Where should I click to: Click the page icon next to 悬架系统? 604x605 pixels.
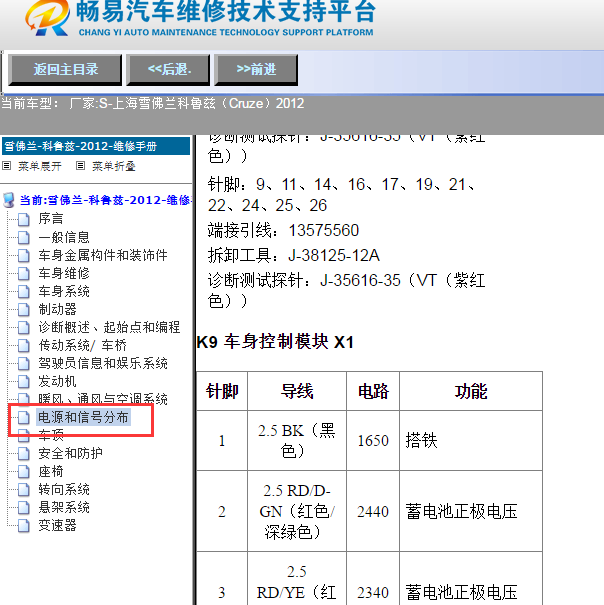pyautogui.click(x=24, y=508)
